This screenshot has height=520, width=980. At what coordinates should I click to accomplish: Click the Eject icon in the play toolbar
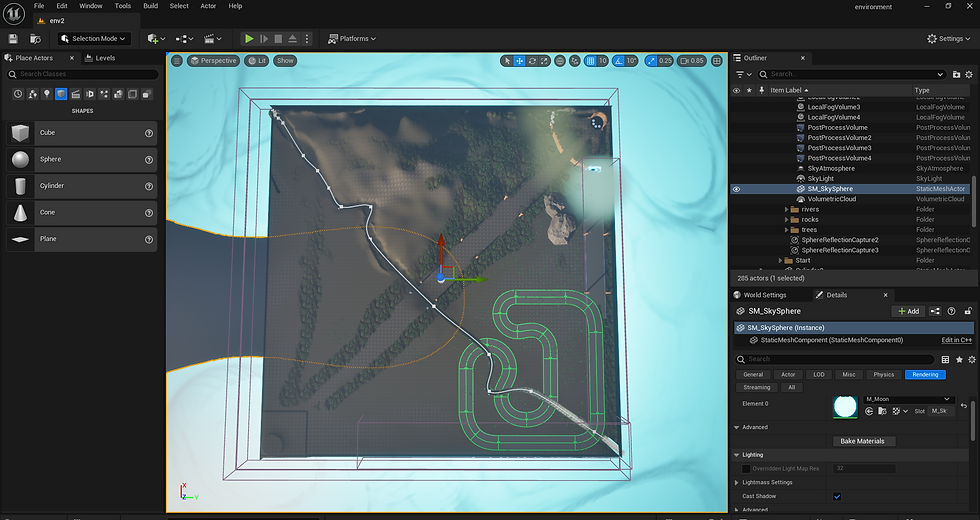click(292, 39)
